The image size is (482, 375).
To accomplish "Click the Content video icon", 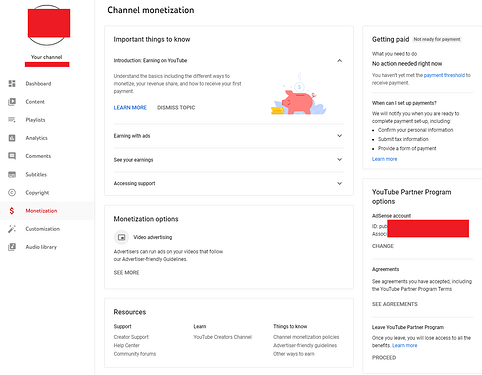I will [x=12, y=102].
